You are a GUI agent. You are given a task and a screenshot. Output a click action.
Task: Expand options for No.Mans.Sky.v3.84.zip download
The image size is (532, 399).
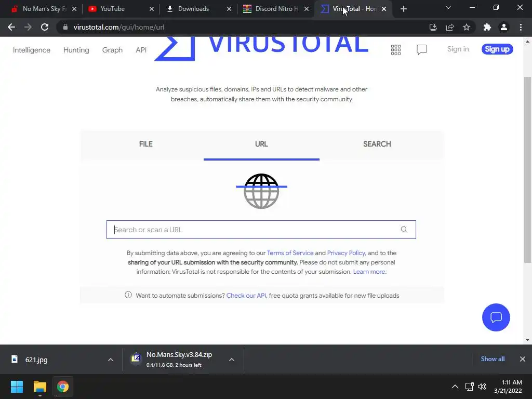click(232, 360)
